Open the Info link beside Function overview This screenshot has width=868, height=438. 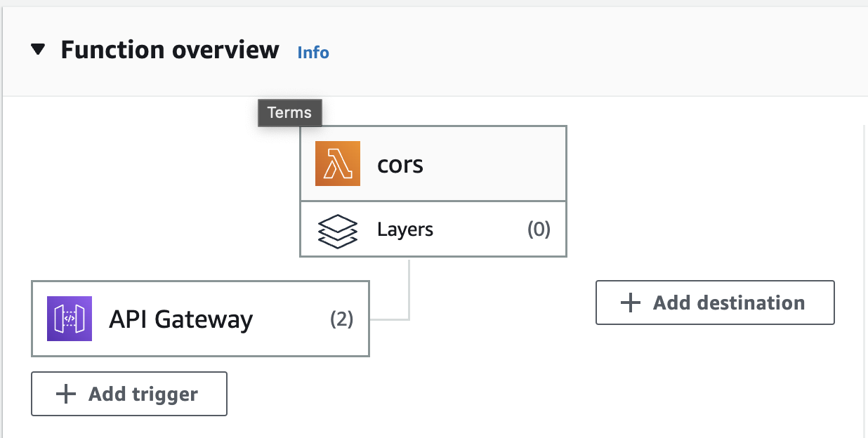coord(313,53)
